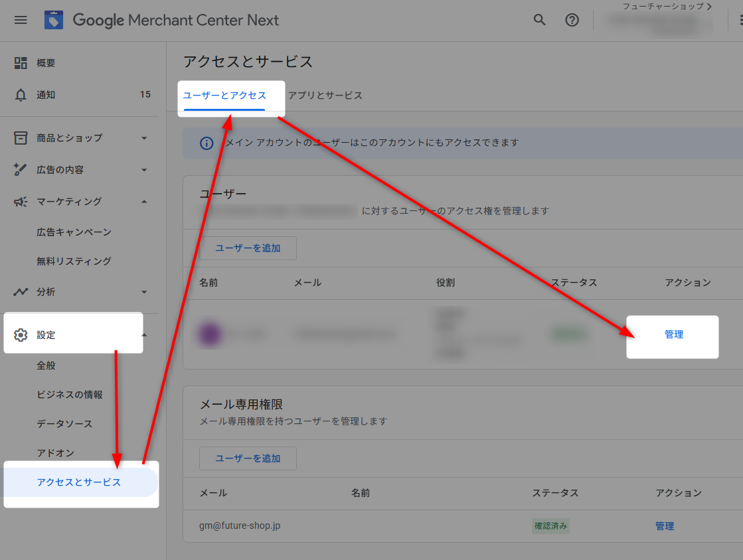Select the 概要 overview icon in sidebar
743x560 pixels.
(x=21, y=62)
